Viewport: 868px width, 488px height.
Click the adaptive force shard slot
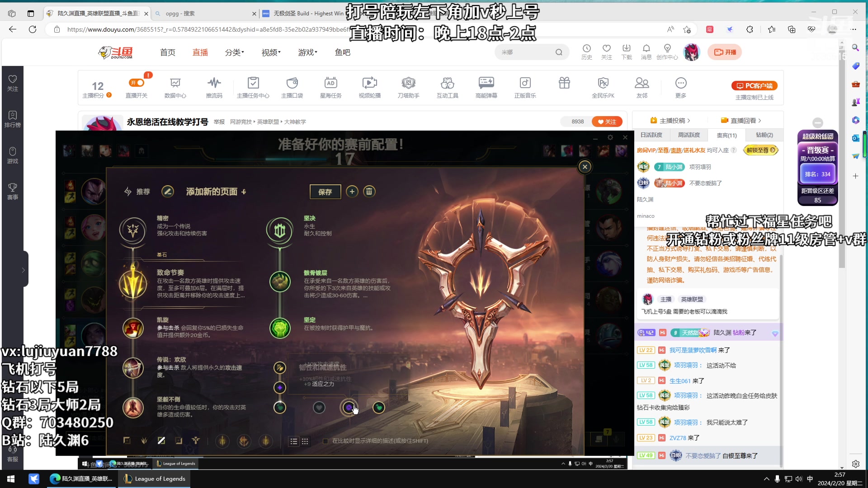[280, 388]
